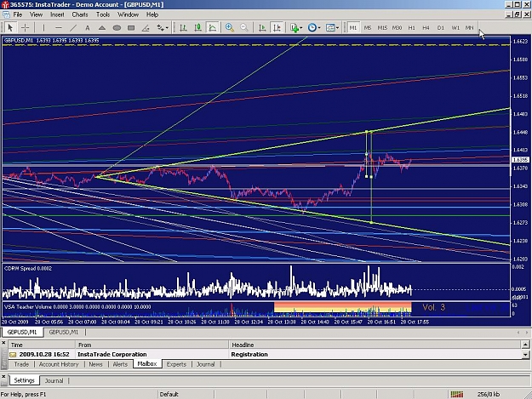Open the Experts tab
The width and height of the screenshot is (532, 399).
[176, 364]
